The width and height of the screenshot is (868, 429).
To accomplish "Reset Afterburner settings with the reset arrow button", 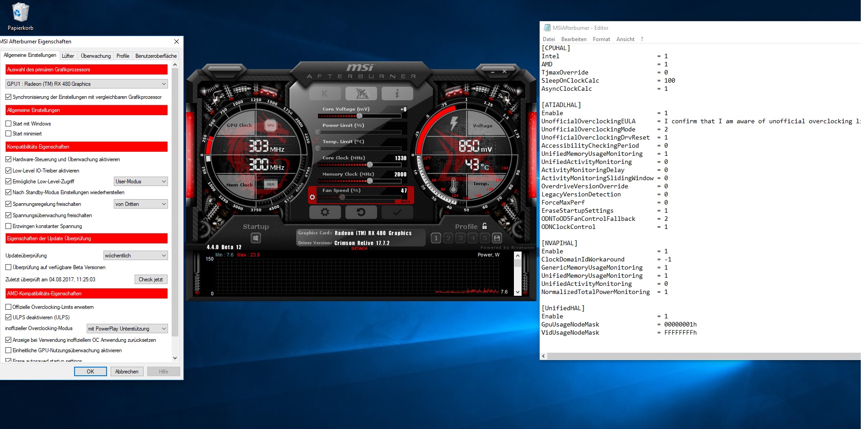I will click(361, 212).
